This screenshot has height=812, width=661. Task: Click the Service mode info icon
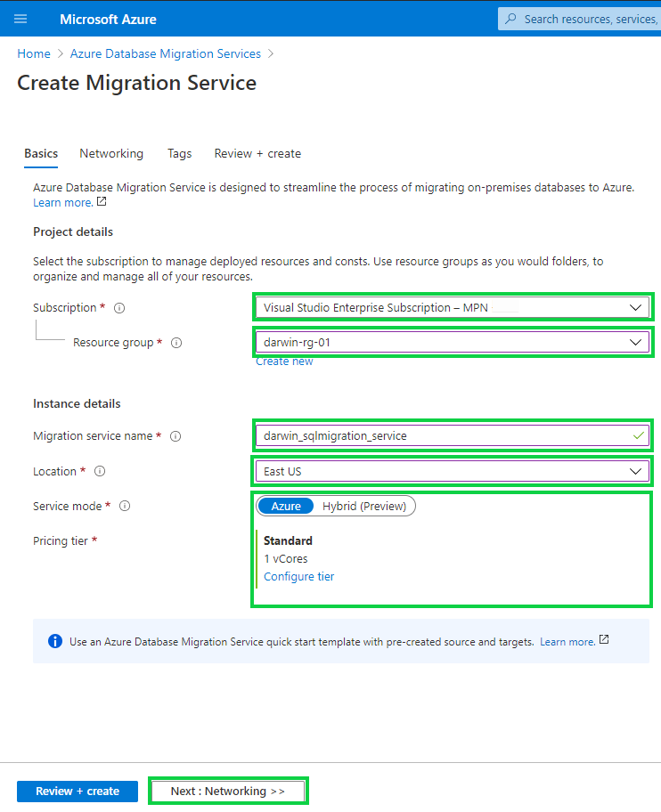click(x=125, y=506)
